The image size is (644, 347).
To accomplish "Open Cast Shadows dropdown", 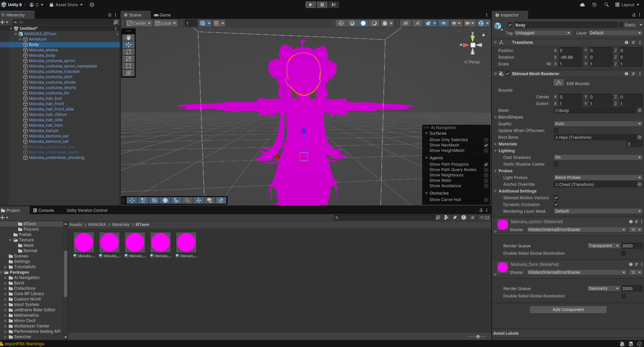I will (598, 157).
